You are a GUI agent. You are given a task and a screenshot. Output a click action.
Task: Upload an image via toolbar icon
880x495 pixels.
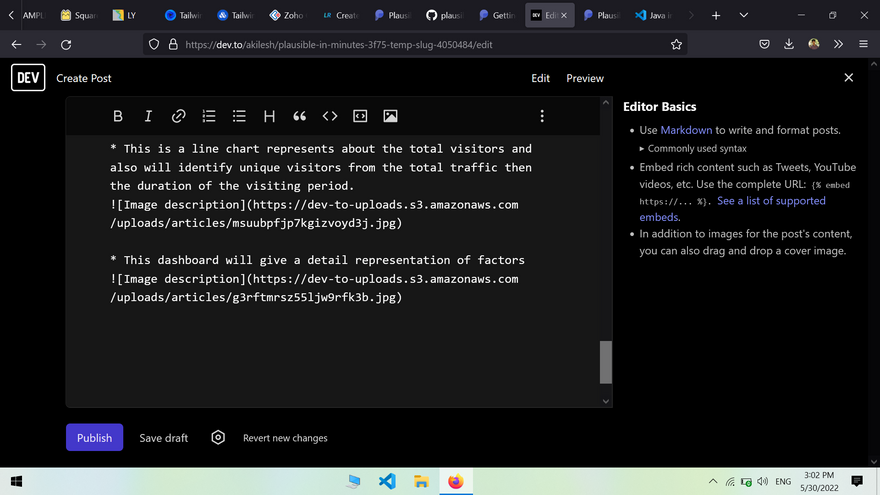[x=390, y=116]
